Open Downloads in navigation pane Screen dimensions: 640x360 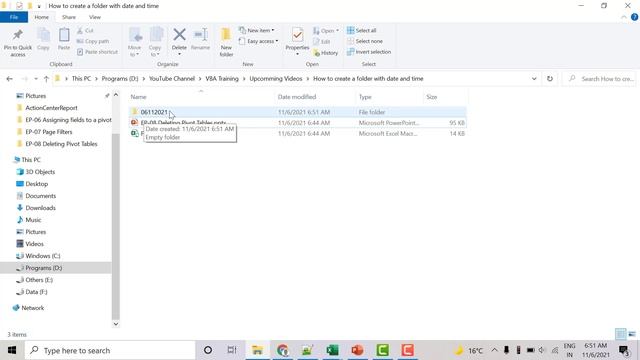[40, 208]
